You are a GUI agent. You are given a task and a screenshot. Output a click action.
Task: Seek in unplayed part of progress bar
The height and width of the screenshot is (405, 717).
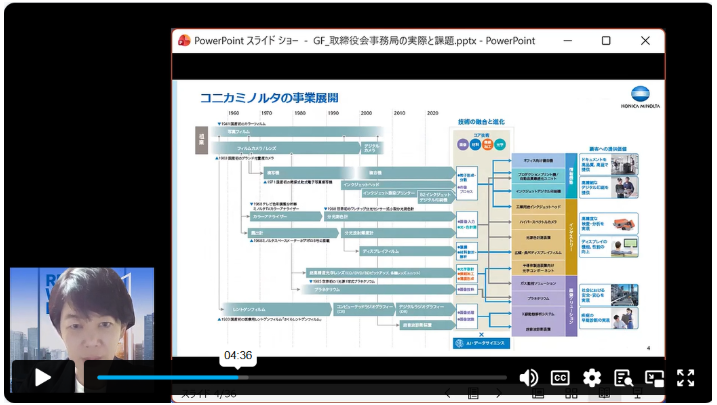400,377
